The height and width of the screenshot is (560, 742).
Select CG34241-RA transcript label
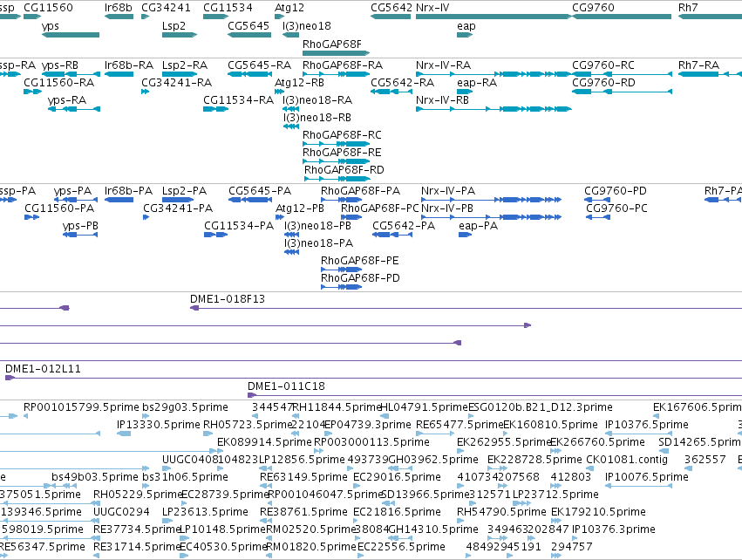point(176,82)
